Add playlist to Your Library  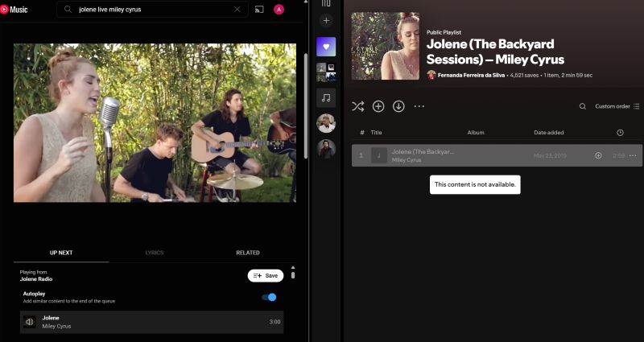(x=378, y=106)
